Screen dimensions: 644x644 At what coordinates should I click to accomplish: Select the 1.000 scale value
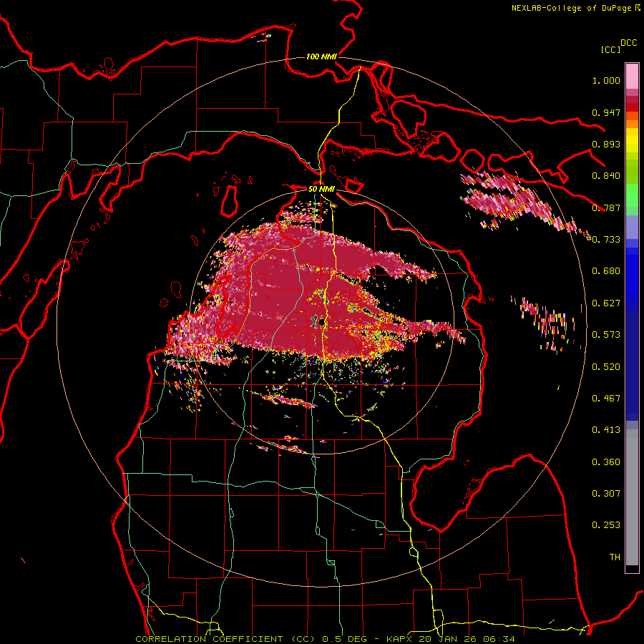click(606, 80)
